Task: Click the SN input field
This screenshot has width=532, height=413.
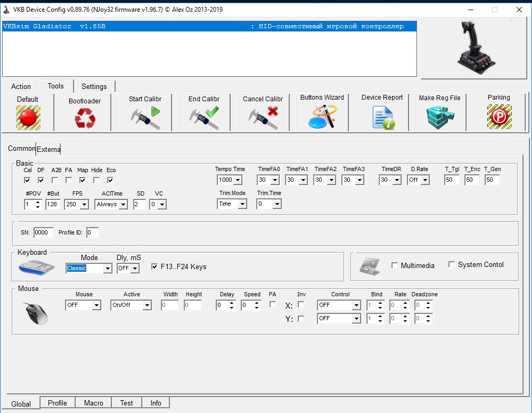Action: point(44,233)
